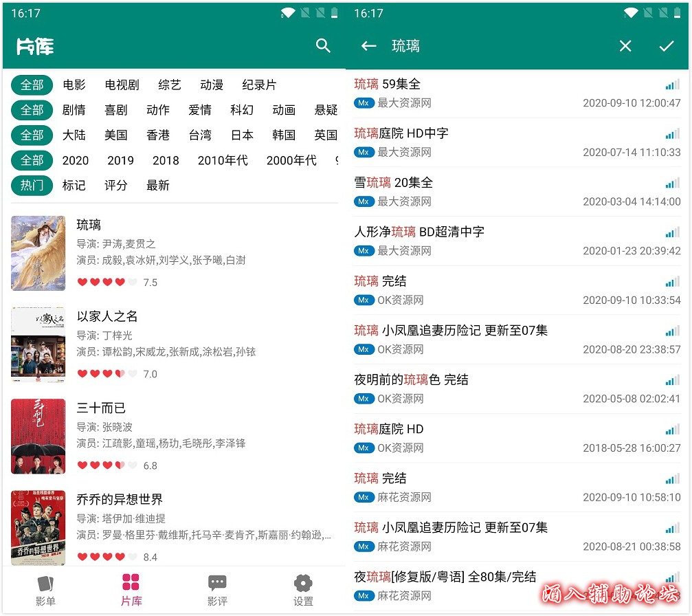The image size is (692, 616).
Task: Sort by 标记
Action: click(74, 186)
